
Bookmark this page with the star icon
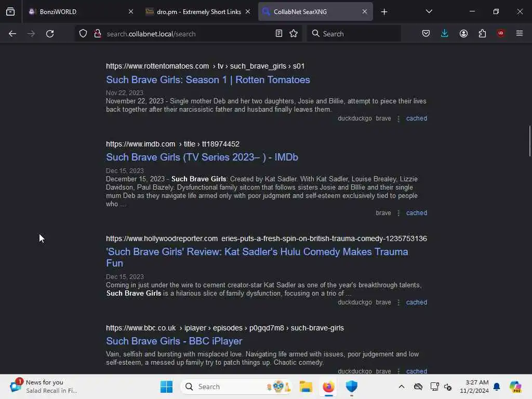point(294,34)
